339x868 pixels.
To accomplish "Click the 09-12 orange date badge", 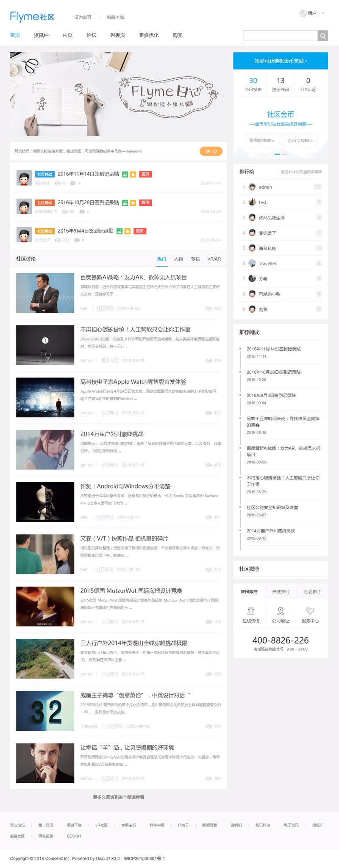I will click(211, 151).
